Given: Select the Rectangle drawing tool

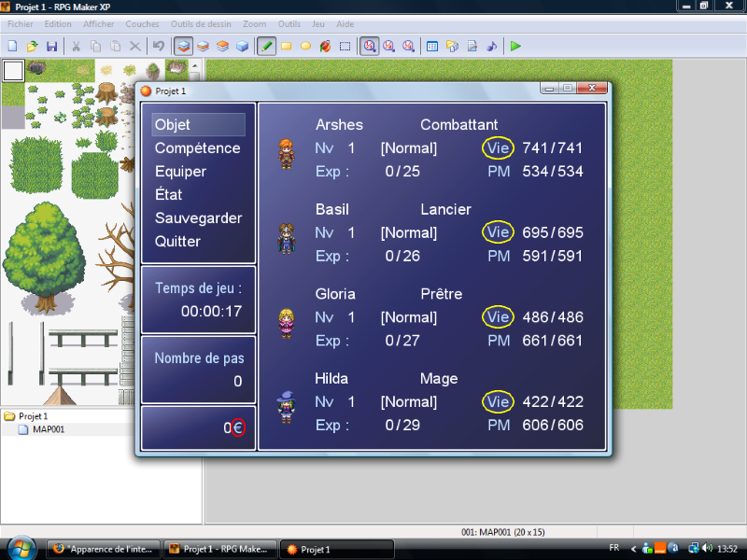Looking at the screenshot, I should pos(287,46).
